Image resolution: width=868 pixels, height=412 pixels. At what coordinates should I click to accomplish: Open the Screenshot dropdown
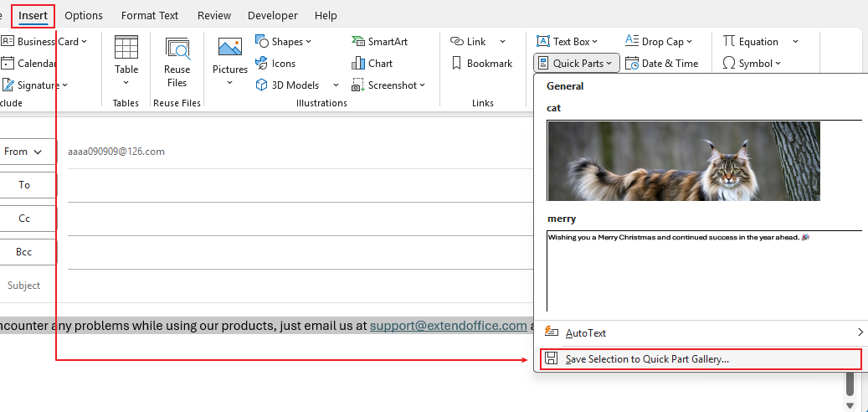388,85
